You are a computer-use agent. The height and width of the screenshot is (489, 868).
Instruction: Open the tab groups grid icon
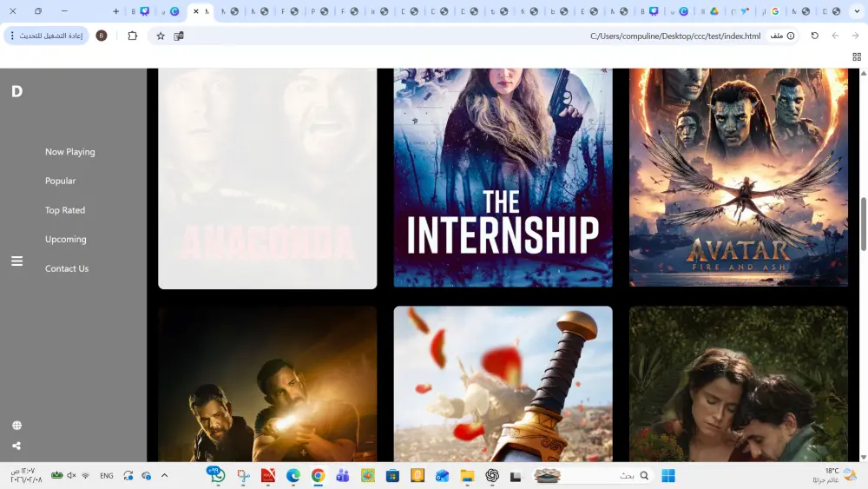[857, 57]
